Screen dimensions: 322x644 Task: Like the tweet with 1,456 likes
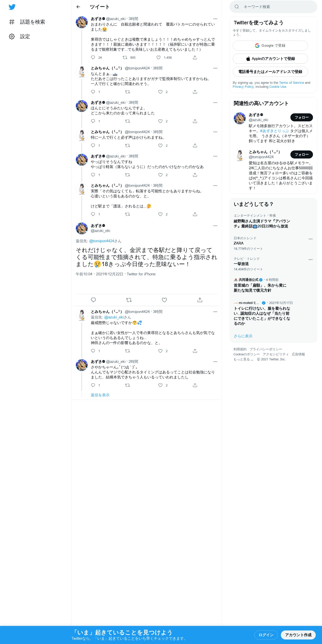coord(158,57)
